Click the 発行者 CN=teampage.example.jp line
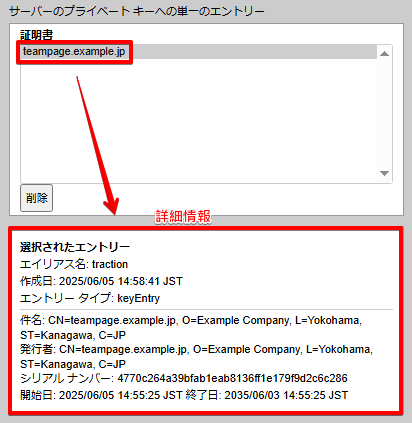This screenshot has height=423, width=412. (x=196, y=356)
